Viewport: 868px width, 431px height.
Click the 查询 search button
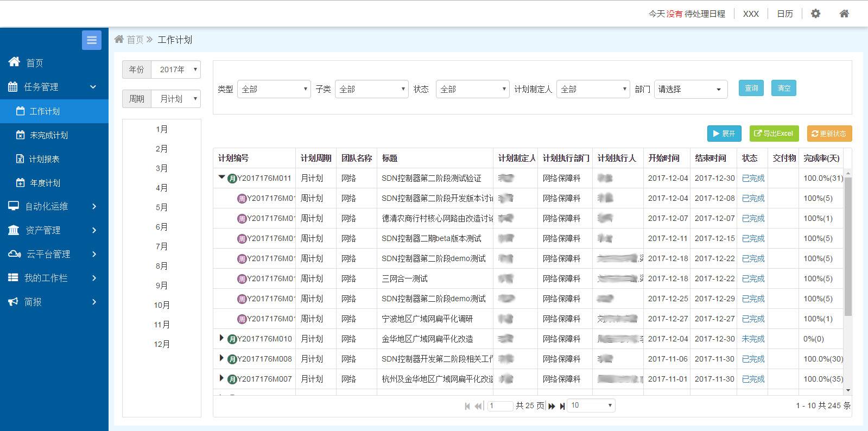tap(751, 88)
